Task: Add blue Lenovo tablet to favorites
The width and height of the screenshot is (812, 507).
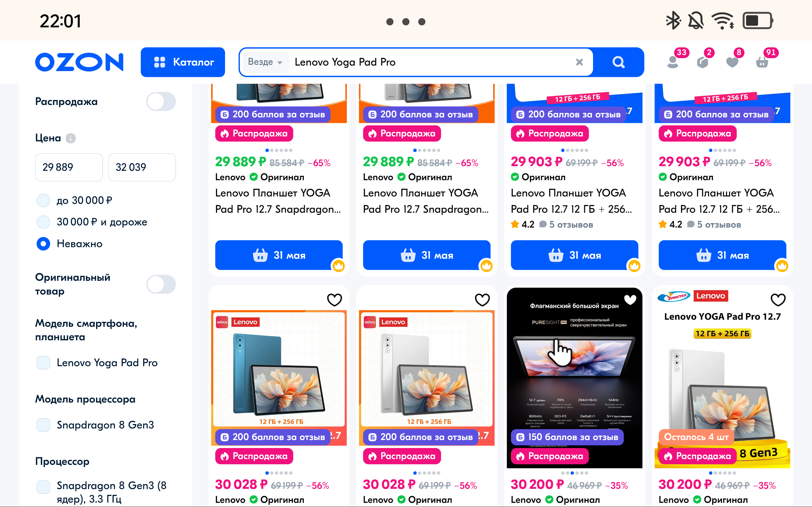Action: click(x=335, y=300)
